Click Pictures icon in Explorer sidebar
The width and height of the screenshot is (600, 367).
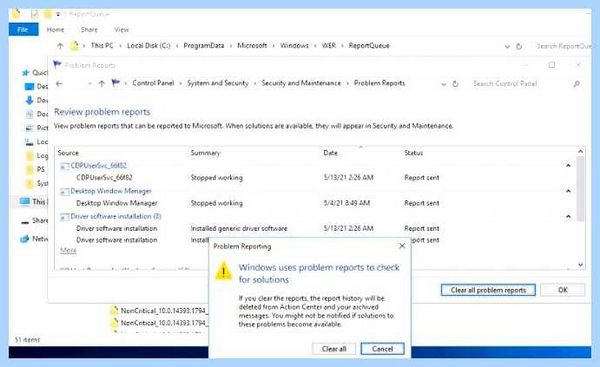click(29, 128)
